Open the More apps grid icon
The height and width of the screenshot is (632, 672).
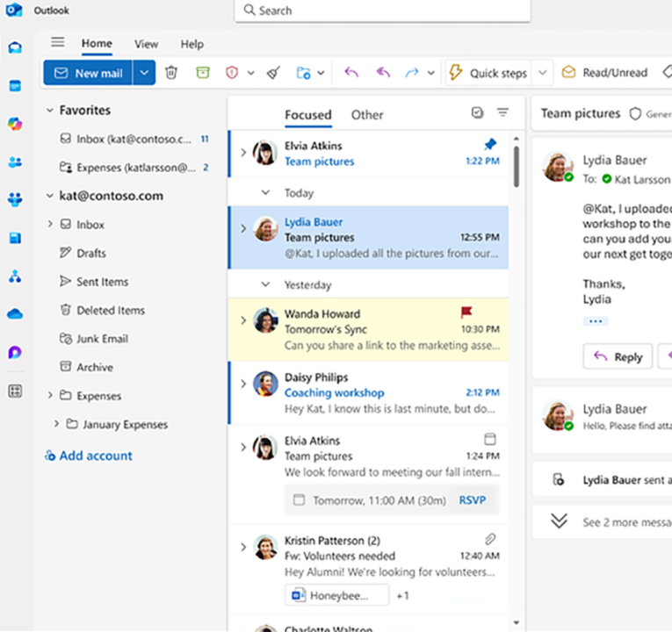(15, 391)
